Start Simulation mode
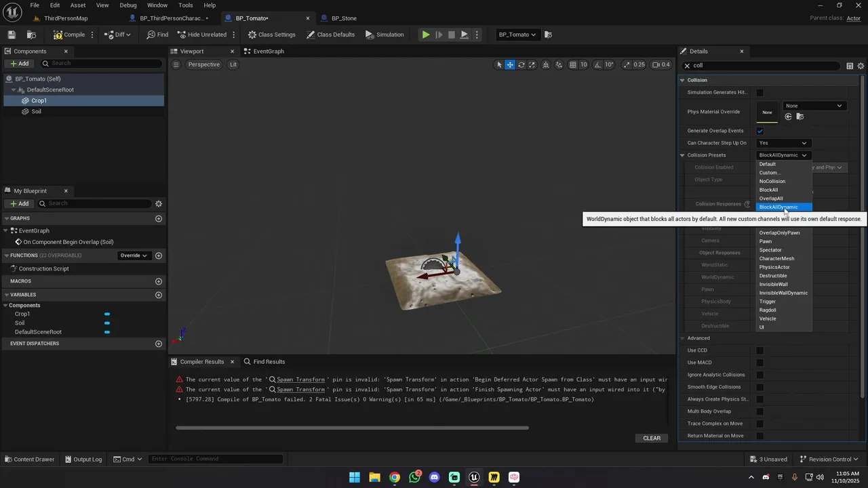868x488 pixels. pyautogui.click(x=384, y=35)
